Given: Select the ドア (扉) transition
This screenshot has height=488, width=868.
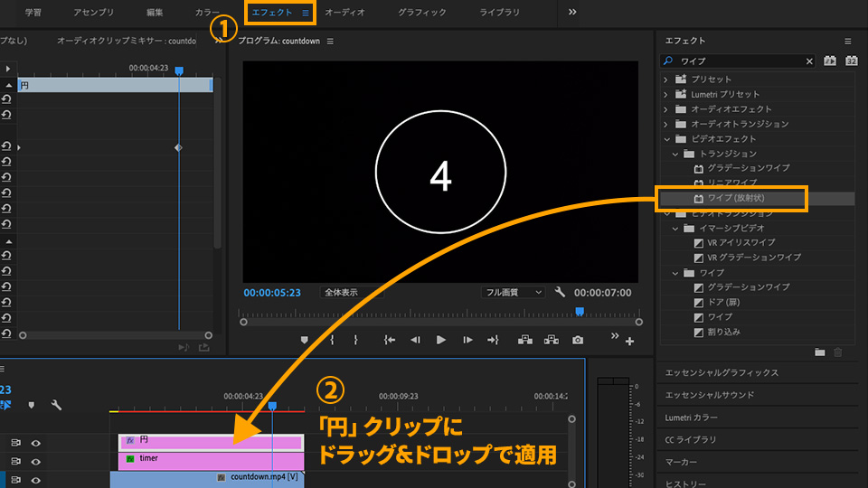Looking at the screenshot, I should point(723,302).
